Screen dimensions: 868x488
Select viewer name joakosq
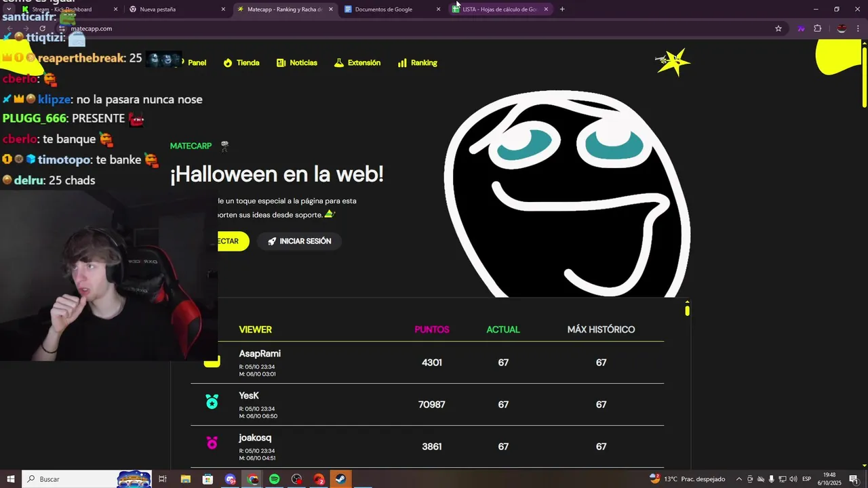point(255,438)
